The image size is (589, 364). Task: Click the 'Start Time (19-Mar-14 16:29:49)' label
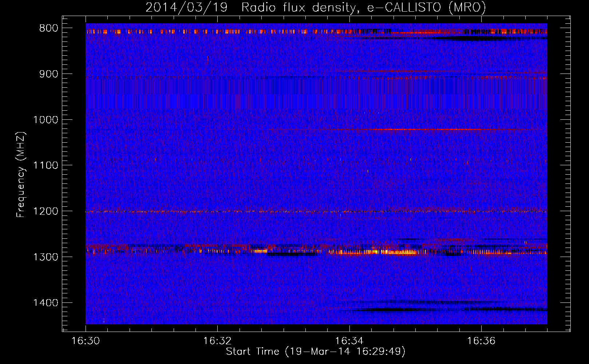316,352
